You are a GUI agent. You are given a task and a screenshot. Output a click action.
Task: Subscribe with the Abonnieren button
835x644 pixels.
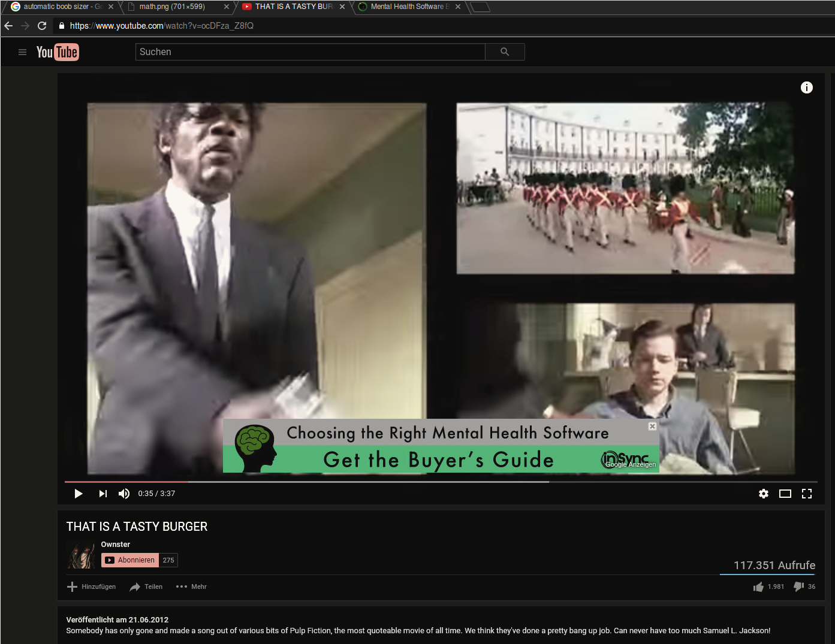point(130,560)
